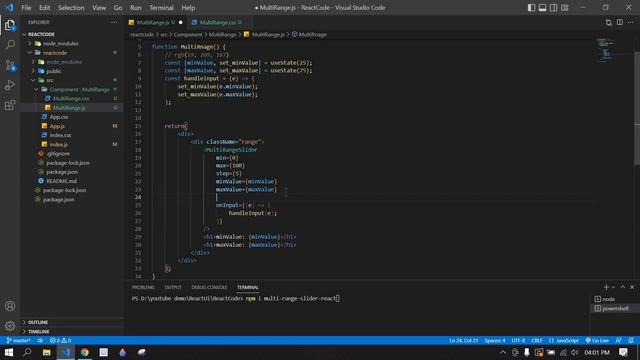This screenshot has width=640, height=360.
Task: Open the Edit menu
Action: click(x=44, y=8)
